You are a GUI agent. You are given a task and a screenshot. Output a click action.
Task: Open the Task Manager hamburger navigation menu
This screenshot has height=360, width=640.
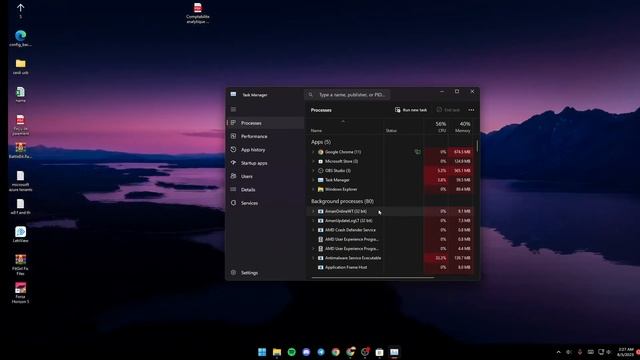[233, 109]
